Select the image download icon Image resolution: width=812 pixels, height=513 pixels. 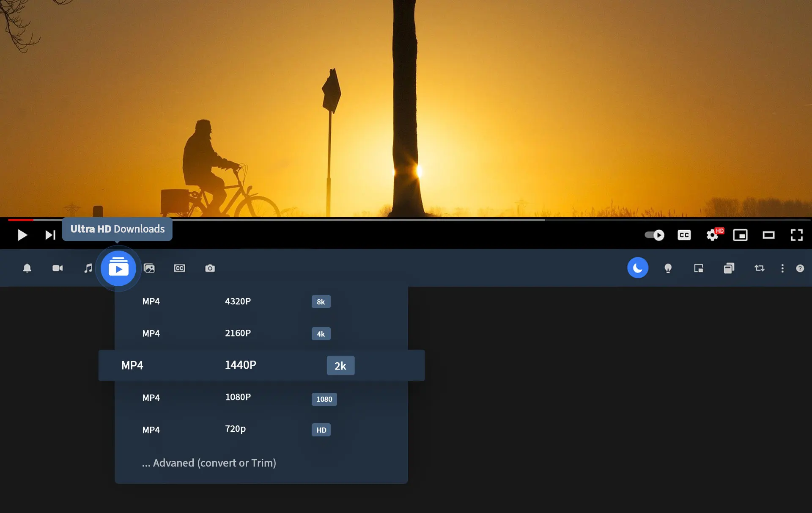coord(149,268)
